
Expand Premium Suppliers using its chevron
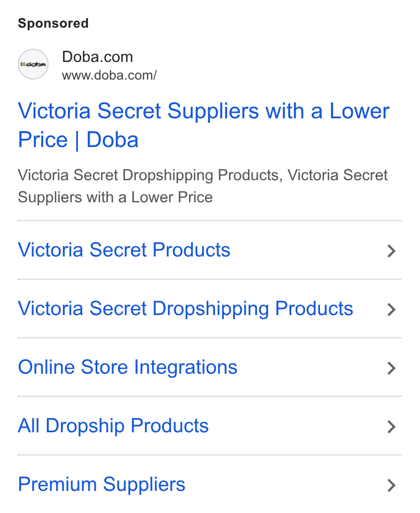point(391,485)
